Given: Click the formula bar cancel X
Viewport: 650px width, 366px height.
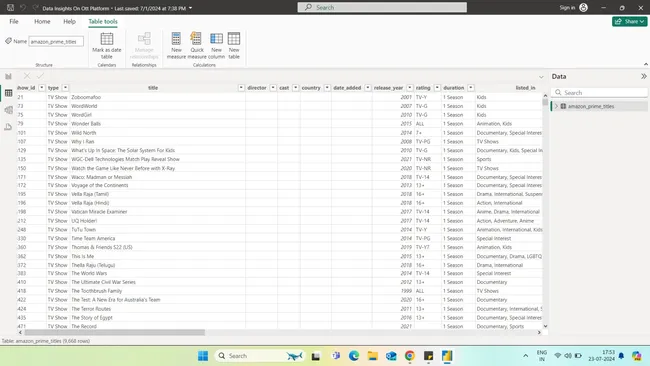Looking at the screenshot, I should click(27, 76).
